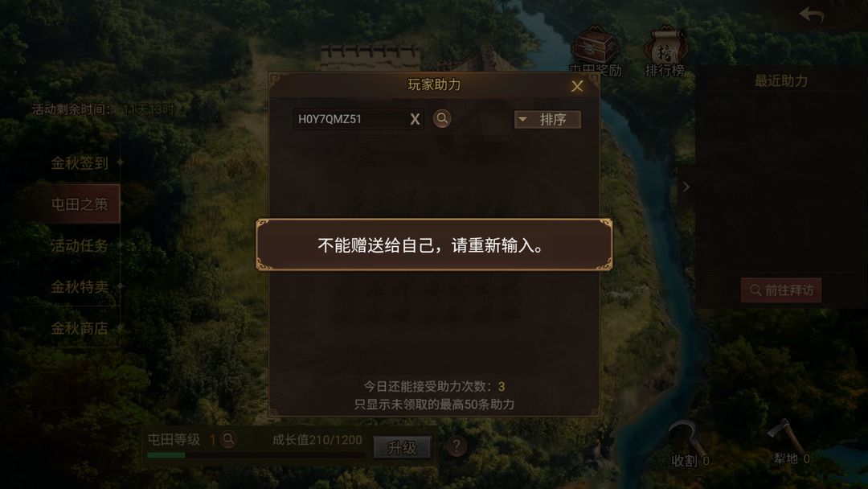Open the 金秋特卖 tab
Screen dimensions: 868x489
click(80, 287)
